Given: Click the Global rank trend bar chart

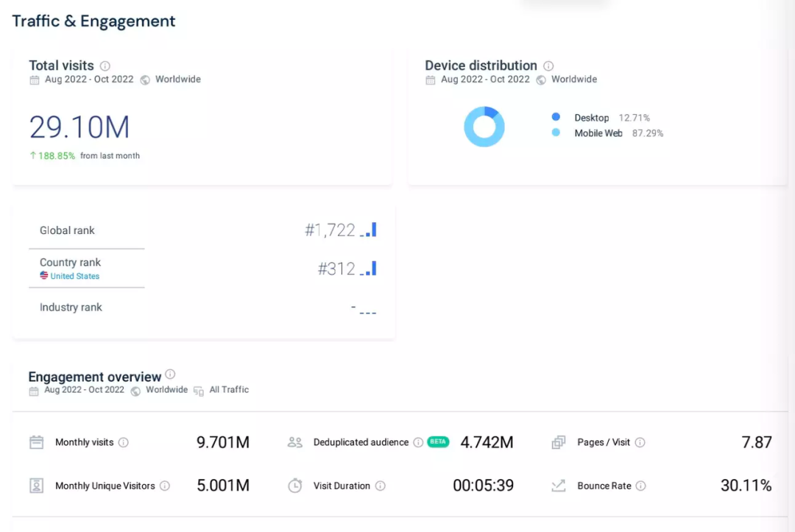Looking at the screenshot, I should coord(368,230).
